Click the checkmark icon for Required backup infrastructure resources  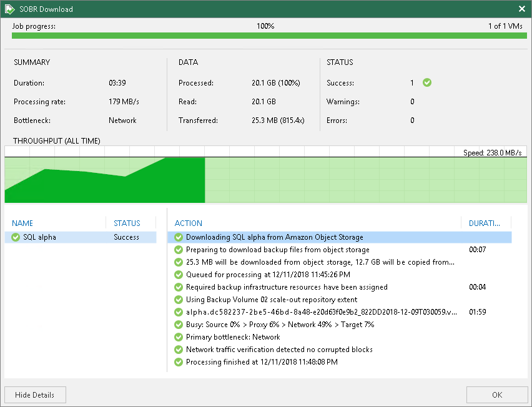(179, 287)
